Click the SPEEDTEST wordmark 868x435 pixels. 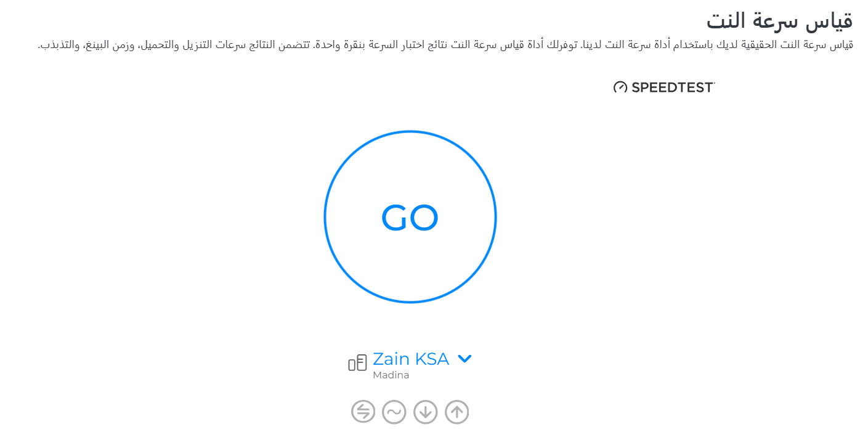[673, 87]
